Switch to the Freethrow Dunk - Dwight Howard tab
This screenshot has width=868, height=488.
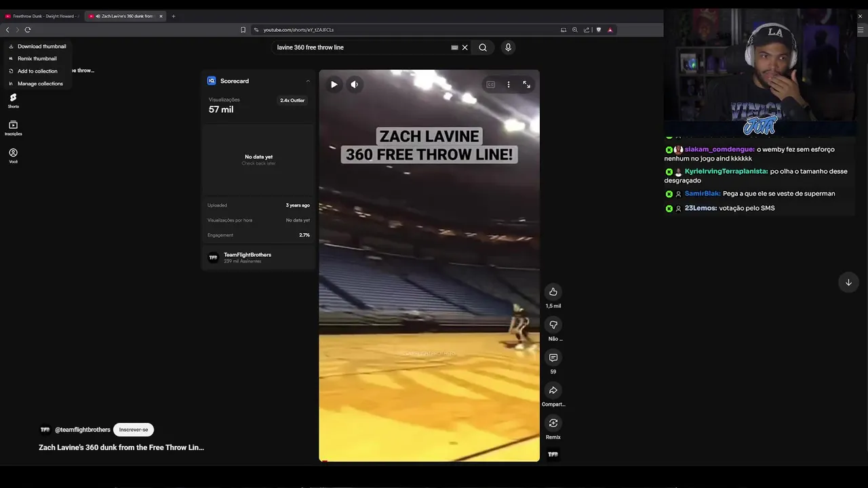click(x=42, y=16)
